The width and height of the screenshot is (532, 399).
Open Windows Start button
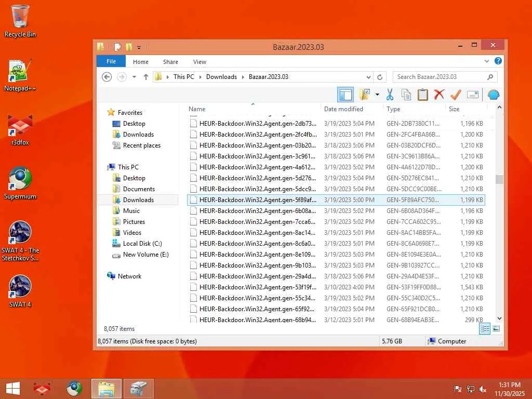point(13,389)
